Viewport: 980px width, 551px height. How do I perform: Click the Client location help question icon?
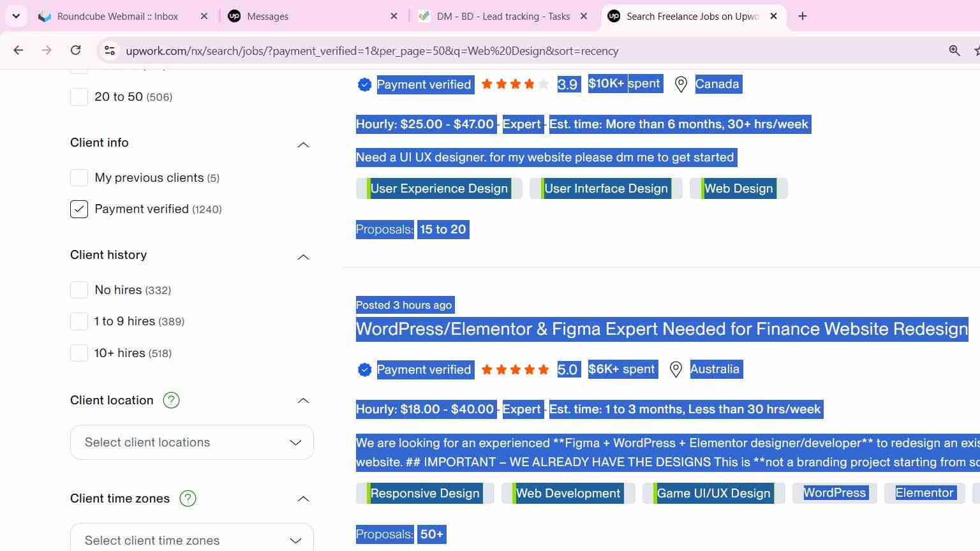[171, 400]
